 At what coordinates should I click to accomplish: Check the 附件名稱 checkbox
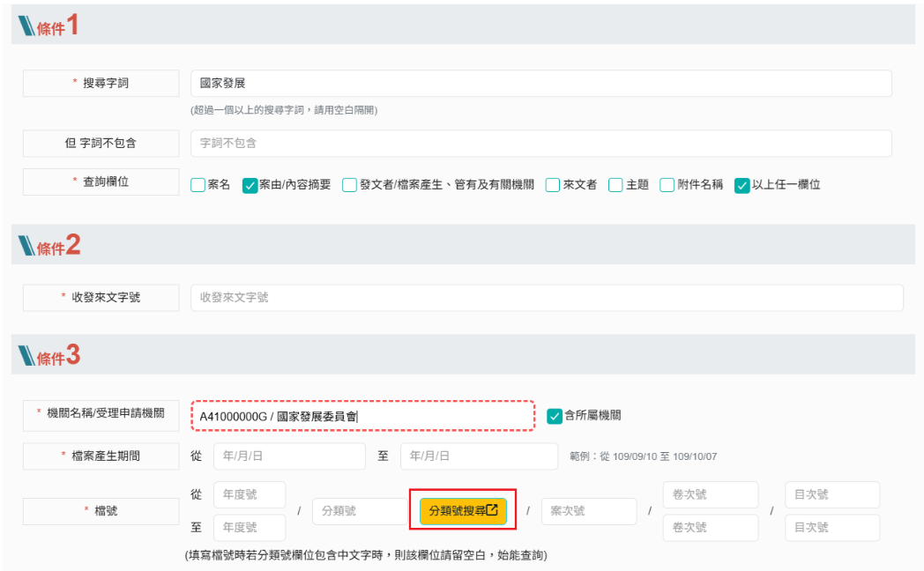click(x=667, y=185)
